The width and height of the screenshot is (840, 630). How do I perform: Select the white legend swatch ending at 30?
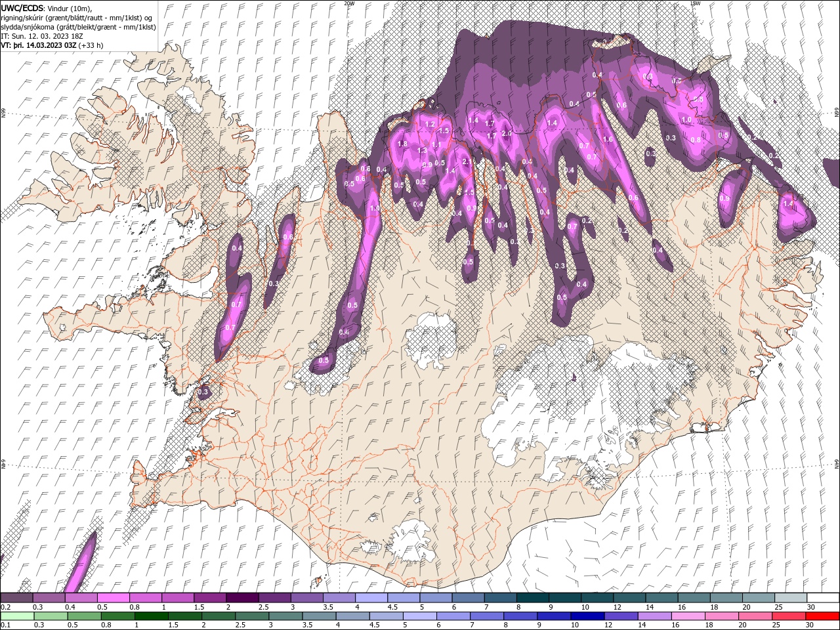pyautogui.click(x=822, y=597)
